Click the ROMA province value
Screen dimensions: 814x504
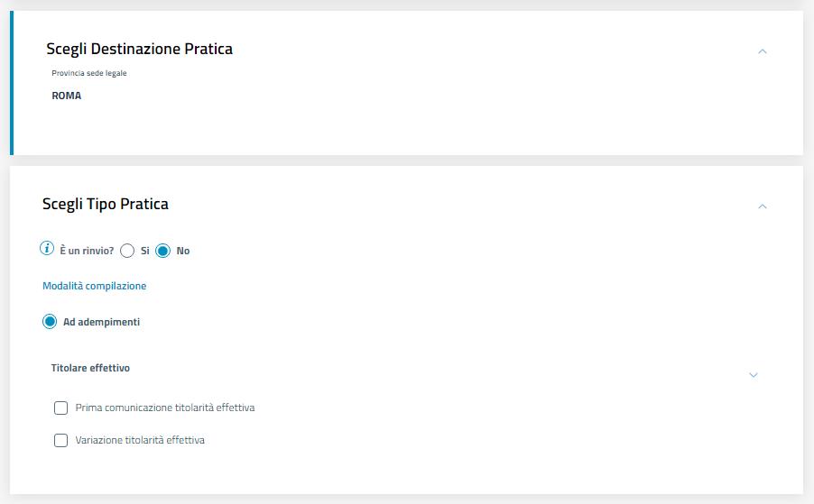67,96
